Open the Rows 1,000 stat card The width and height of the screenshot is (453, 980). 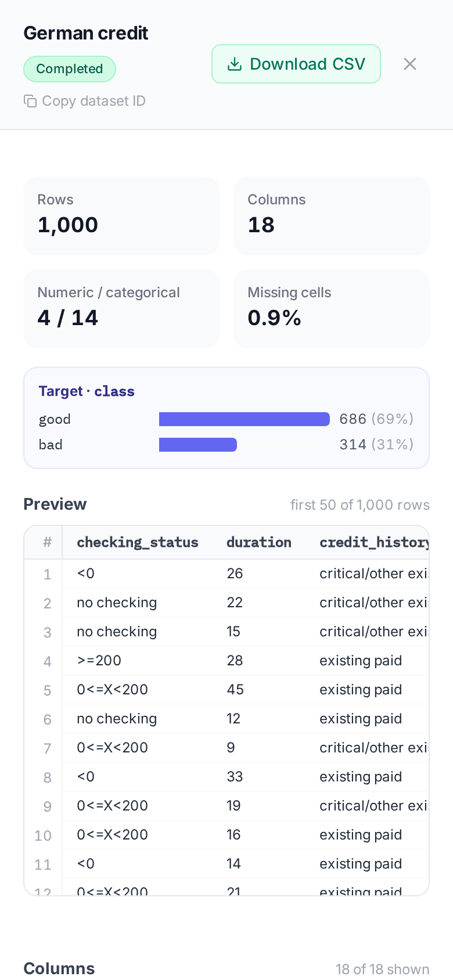(x=121, y=216)
